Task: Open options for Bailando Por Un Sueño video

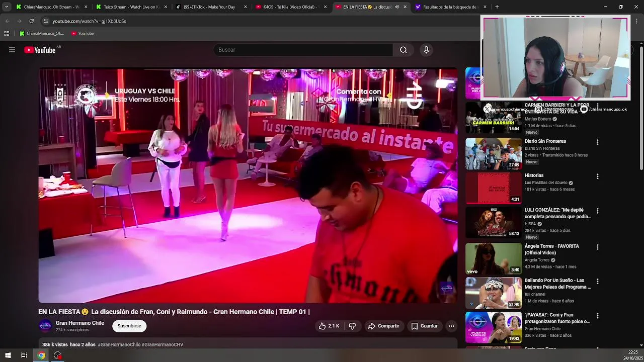Action: pos(598,282)
